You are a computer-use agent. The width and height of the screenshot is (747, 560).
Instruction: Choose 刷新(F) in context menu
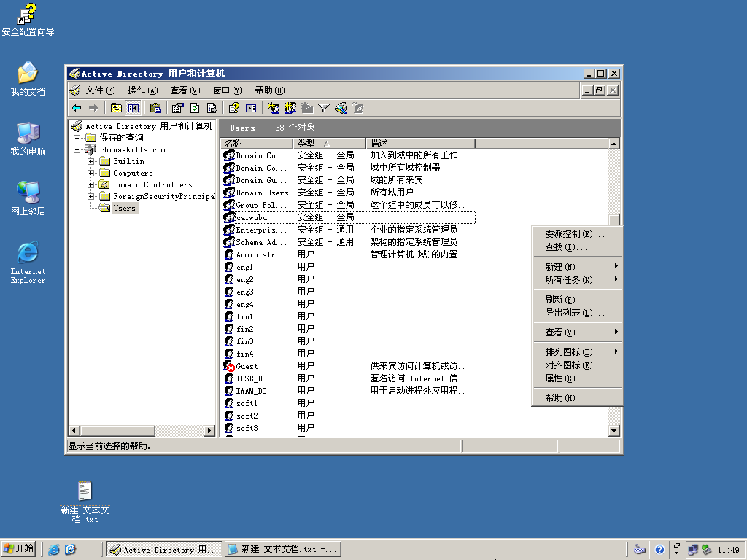tap(577, 300)
